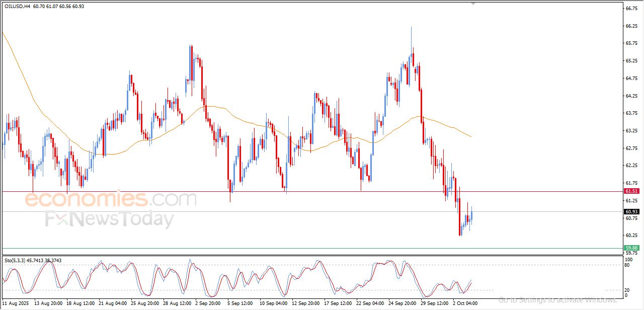Viewport: 644px width, 310px height.
Task: Pick the 5 Sep 12:00 time label
Action: tap(239, 303)
